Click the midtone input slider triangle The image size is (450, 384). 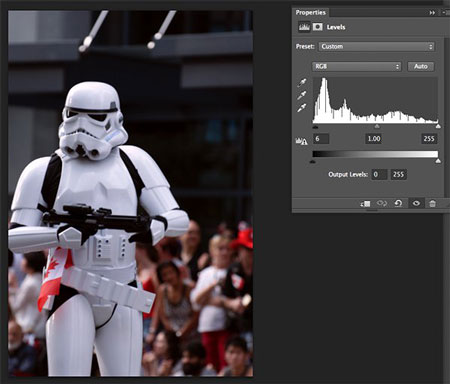[x=377, y=126]
